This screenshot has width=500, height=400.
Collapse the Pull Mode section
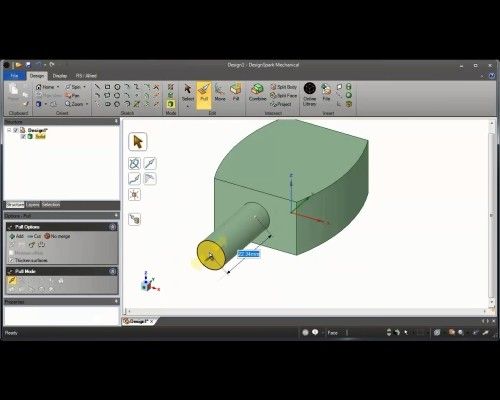(113, 271)
